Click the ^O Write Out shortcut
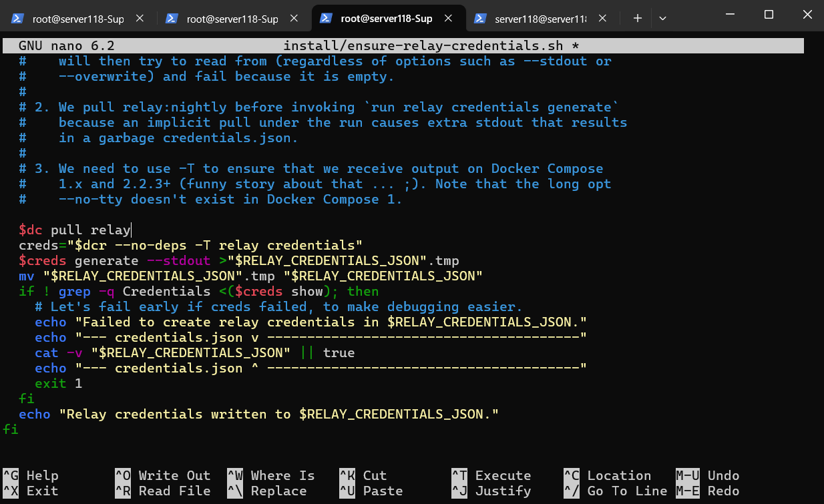This screenshot has height=504, width=824. tap(162, 475)
